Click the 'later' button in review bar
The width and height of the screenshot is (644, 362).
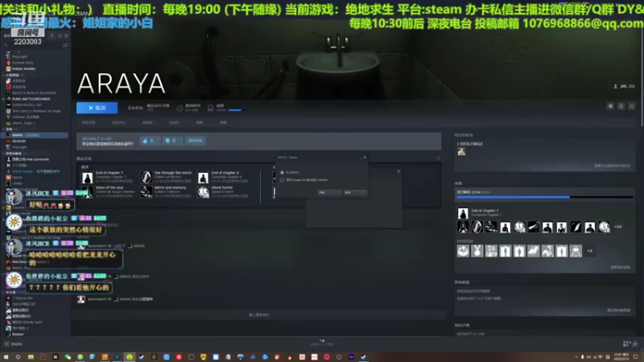click(x=195, y=140)
